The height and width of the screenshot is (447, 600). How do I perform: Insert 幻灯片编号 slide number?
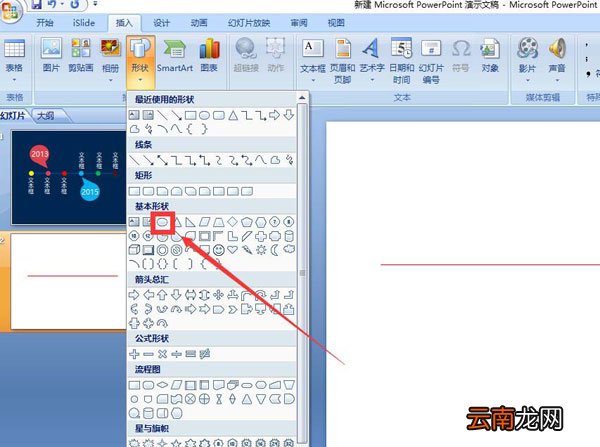pyautogui.click(x=431, y=60)
